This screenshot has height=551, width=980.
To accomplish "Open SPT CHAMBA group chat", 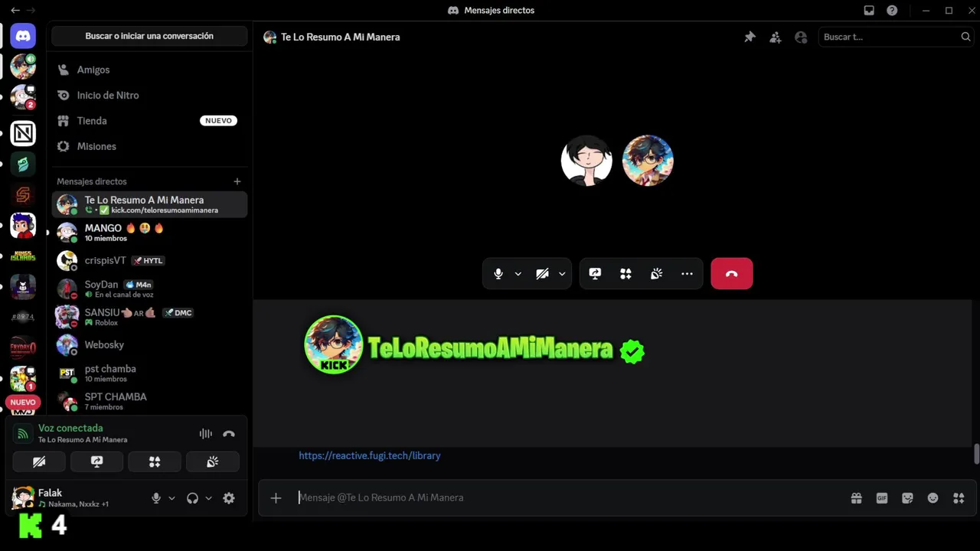I will (x=149, y=401).
